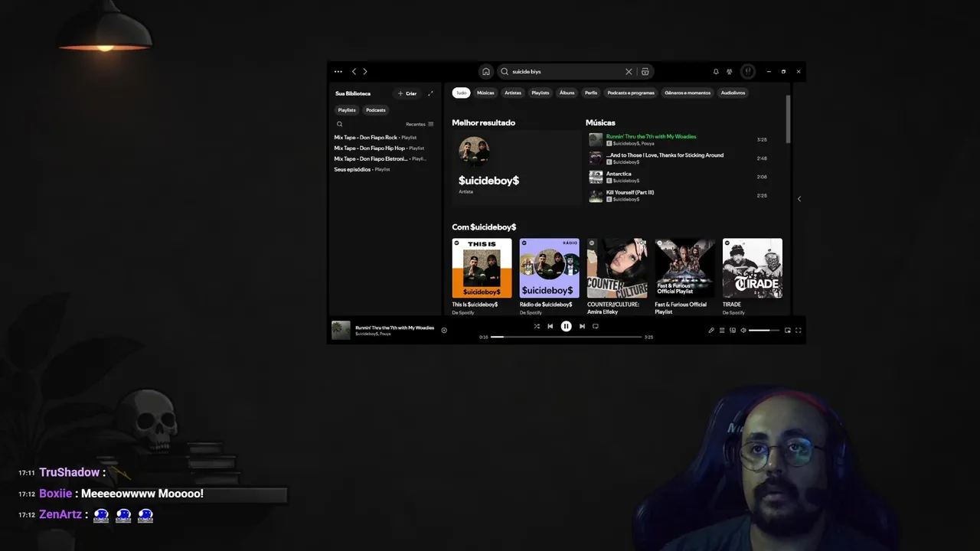This screenshot has width=980, height=551.
Task: Toggle the repeat button
Action: click(595, 326)
